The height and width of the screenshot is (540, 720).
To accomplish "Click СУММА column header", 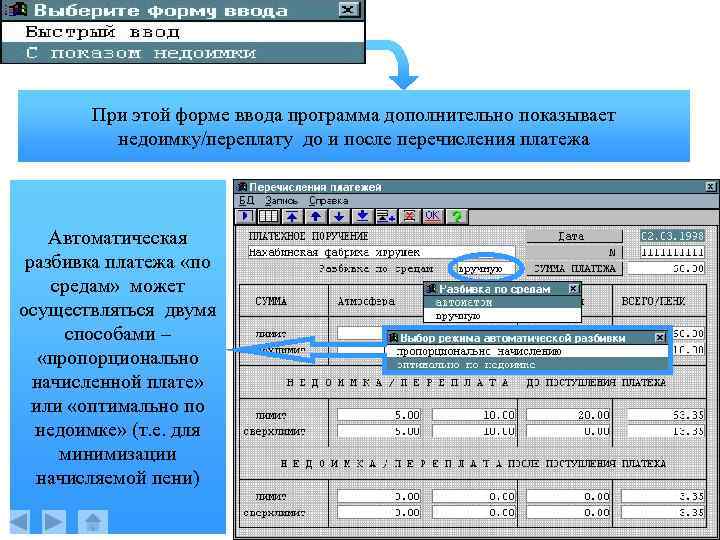I will coord(271,301).
